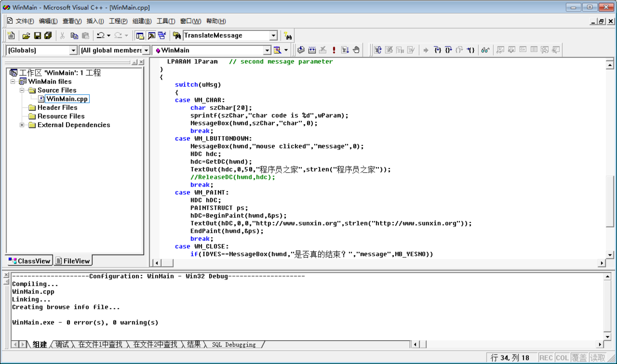This screenshot has height=364, width=617.
Task: Click the workspace root 工作区 'WinMain' item
Action: tap(60, 73)
